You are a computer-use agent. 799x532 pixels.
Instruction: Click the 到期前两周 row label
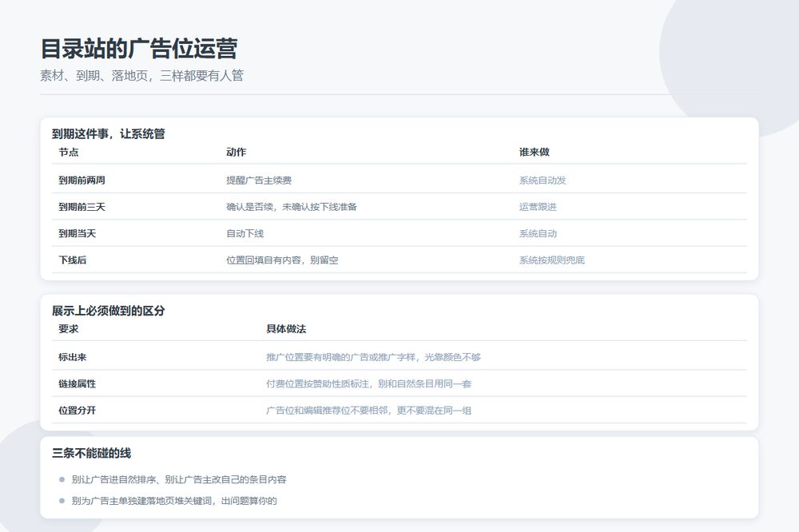pos(81,180)
